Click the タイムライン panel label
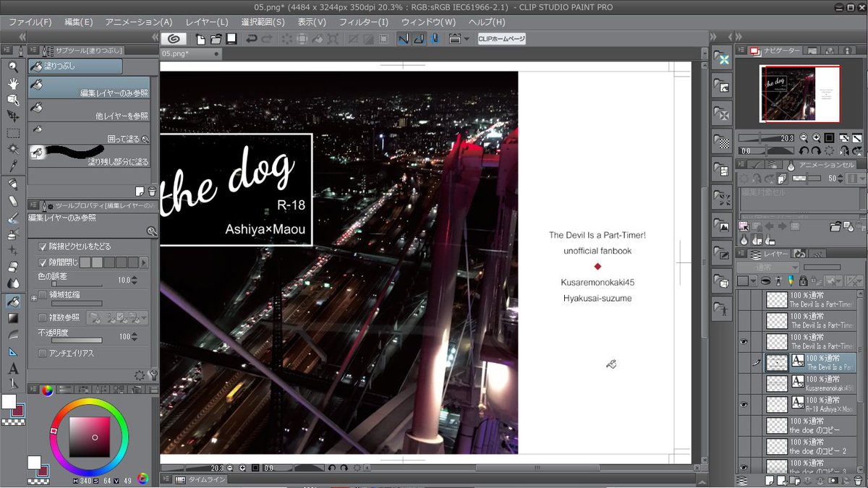Viewport: 868px width, 488px height. (208, 479)
